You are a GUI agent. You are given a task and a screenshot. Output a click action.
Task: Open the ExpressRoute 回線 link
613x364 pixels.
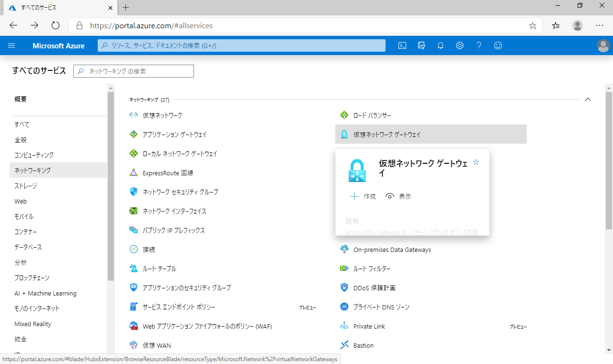click(168, 173)
